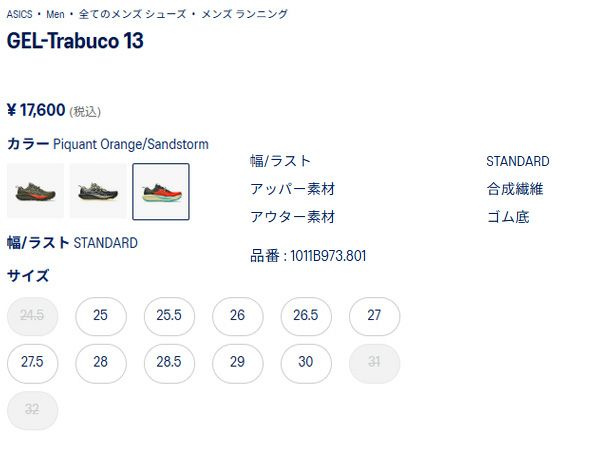Choose the dark gray shoe color thumbnail
600x450 pixels.
click(98, 191)
